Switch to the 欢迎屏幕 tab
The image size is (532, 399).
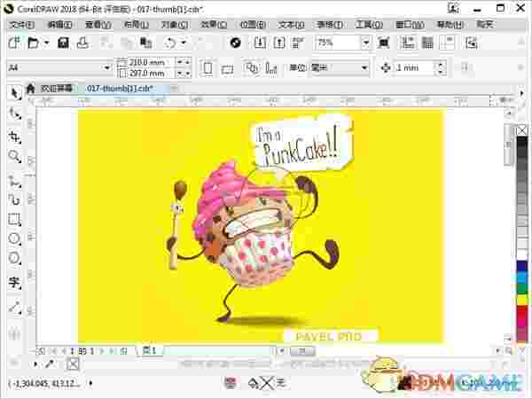click(57, 89)
